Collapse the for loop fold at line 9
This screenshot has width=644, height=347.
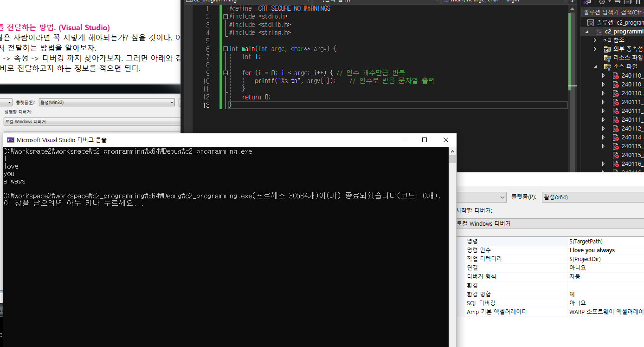[225, 73]
